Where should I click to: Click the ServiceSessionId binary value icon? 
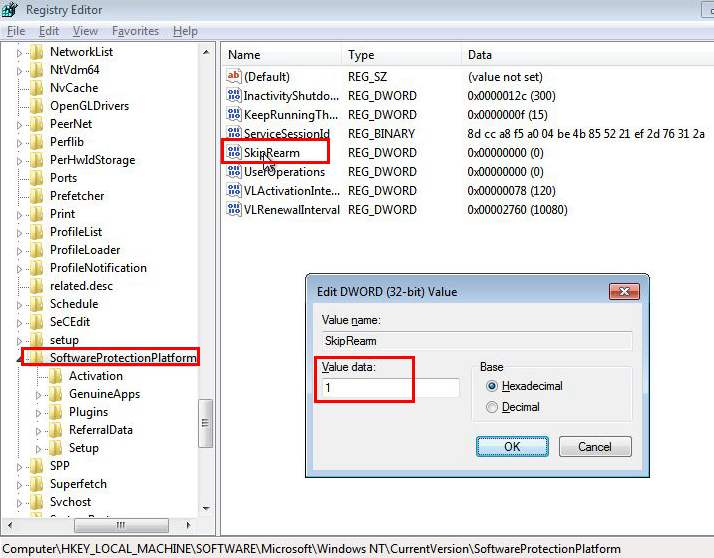tap(235, 134)
